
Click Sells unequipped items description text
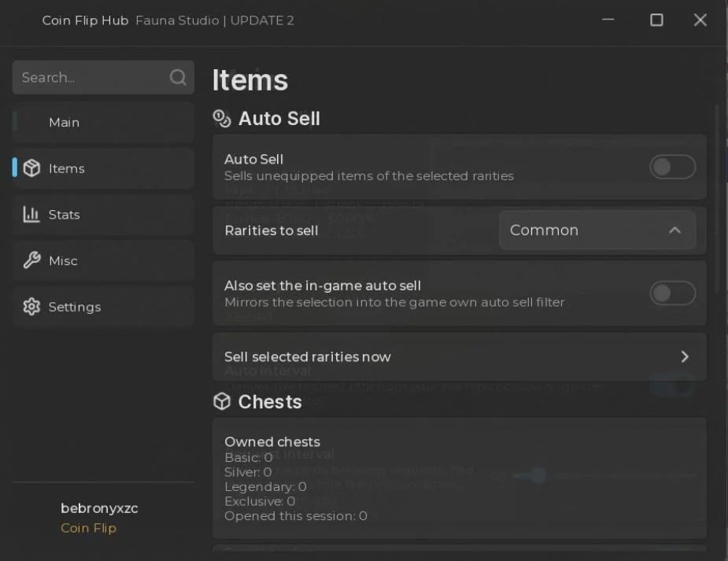369,176
